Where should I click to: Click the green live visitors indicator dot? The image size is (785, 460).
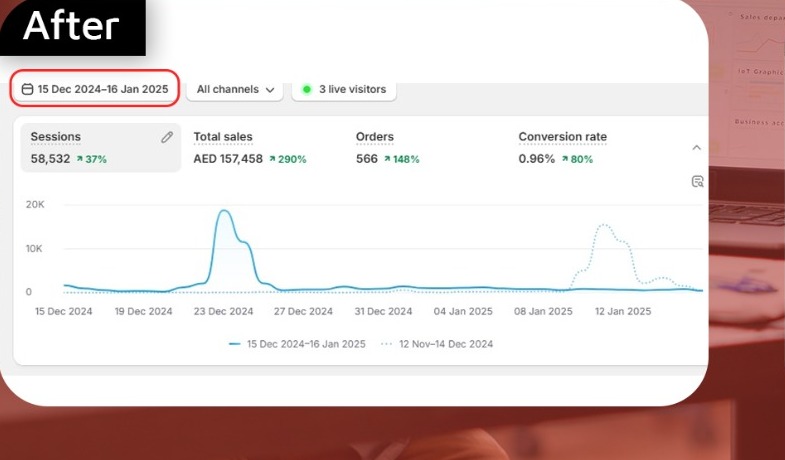click(307, 89)
